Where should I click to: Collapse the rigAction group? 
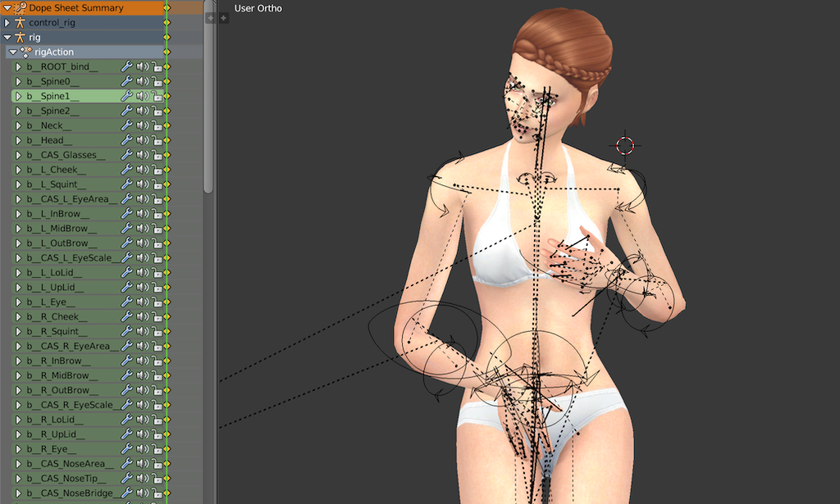12,52
